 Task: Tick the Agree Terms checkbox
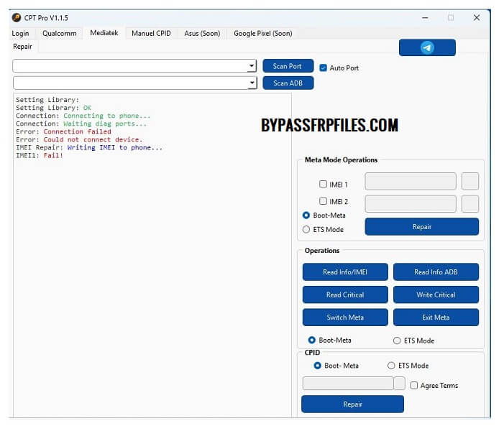click(x=414, y=385)
